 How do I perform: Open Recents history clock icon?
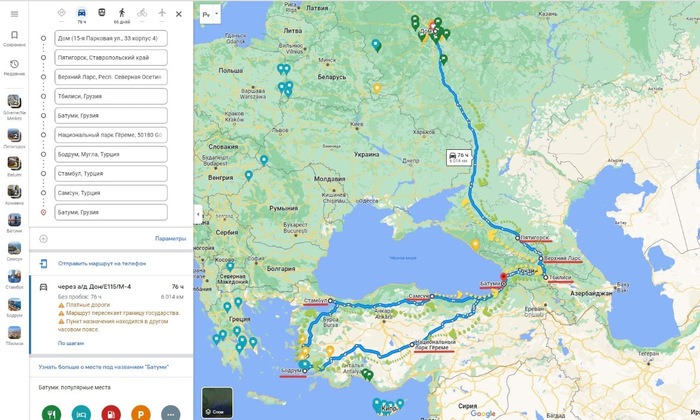click(14, 64)
